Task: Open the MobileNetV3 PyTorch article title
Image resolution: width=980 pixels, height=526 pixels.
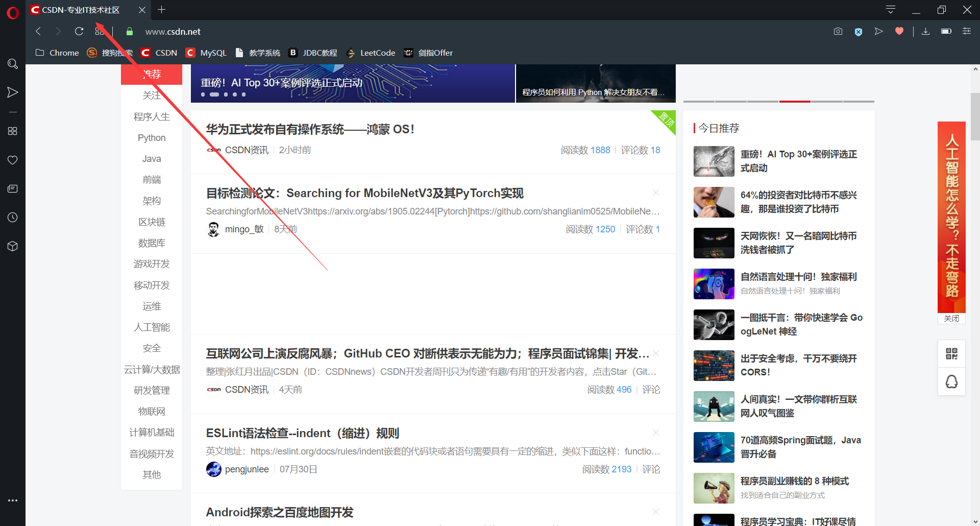Action: coord(364,193)
